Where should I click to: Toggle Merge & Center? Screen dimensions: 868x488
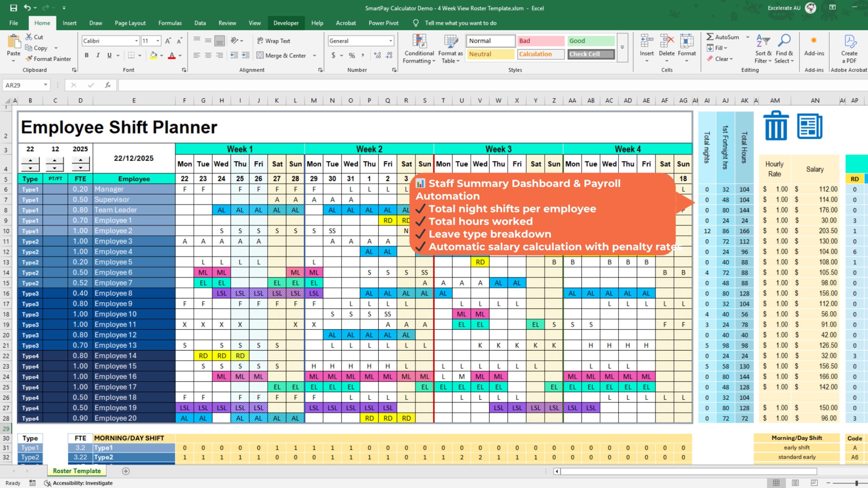(x=282, y=55)
